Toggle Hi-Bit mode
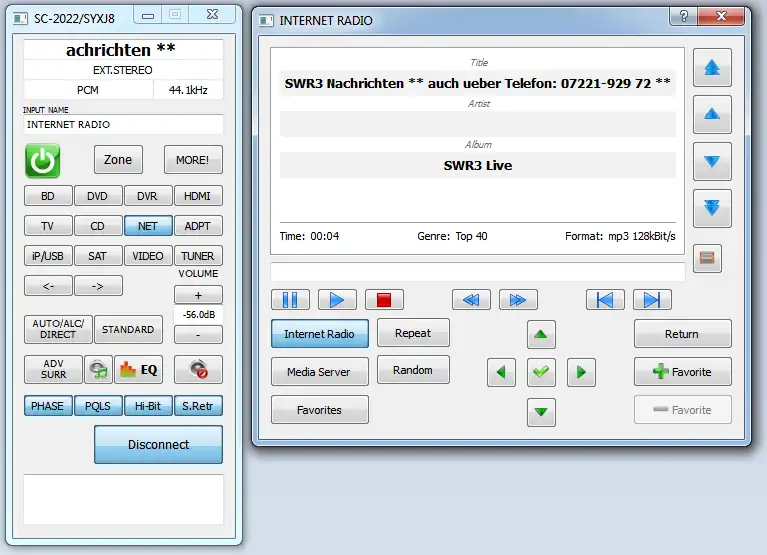The image size is (767, 555). [148, 406]
